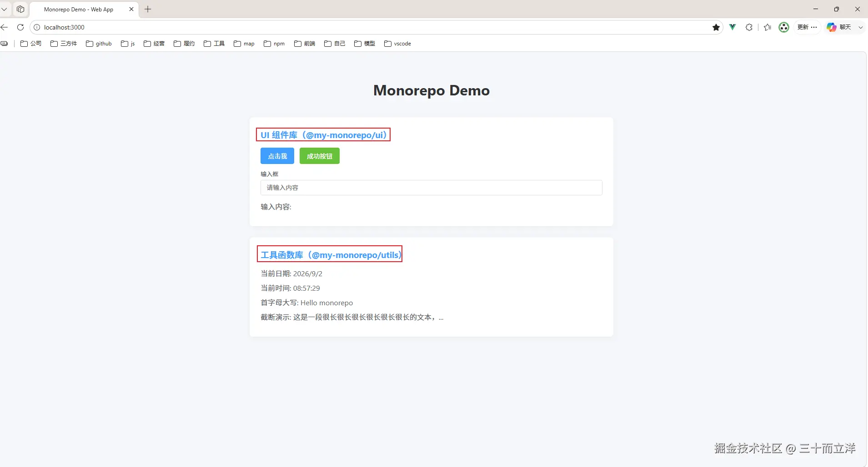Open the 经营 bookmark folder
The width and height of the screenshot is (868, 467).
(154, 44)
